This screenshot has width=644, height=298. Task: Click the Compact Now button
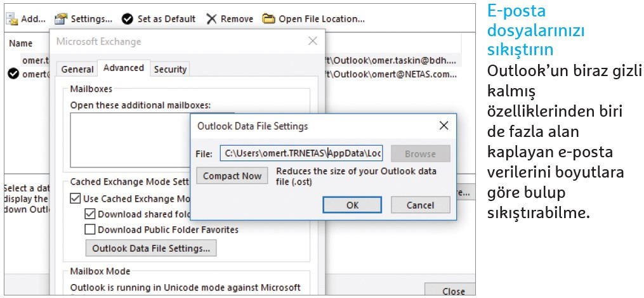(x=232, y=176)
